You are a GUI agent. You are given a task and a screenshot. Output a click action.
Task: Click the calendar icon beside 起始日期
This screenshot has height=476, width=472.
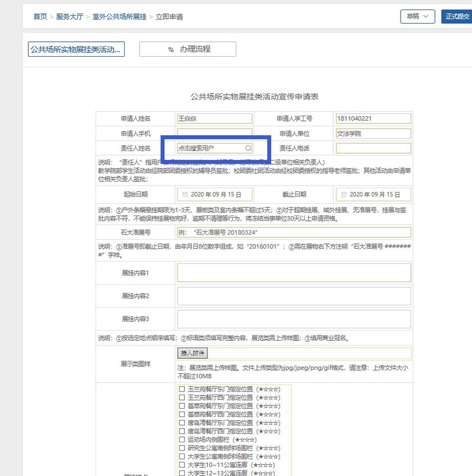[184, 194]
